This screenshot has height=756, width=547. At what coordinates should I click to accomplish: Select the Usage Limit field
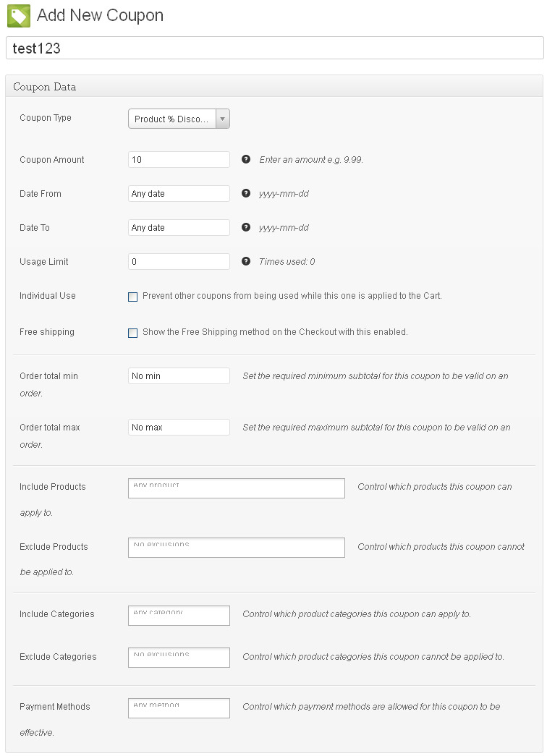tap(179, 262)
